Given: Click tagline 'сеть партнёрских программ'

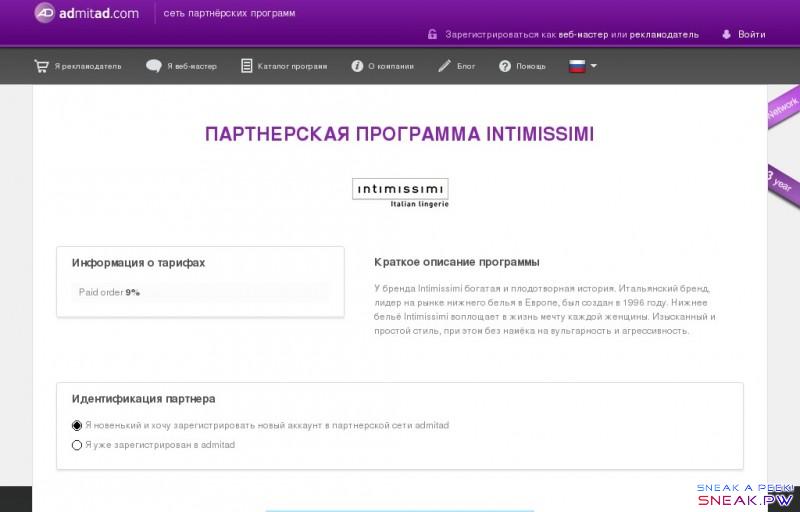Looking at the screenshot, I should point(229,13).
